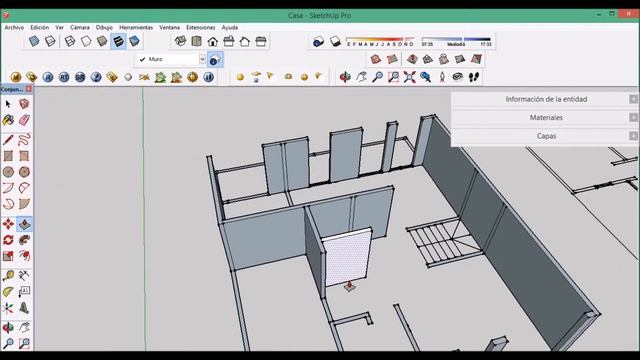Viewport: 640px width, 360px height.
Task: Click the blue question mark plugin icon
Action: 96,77
